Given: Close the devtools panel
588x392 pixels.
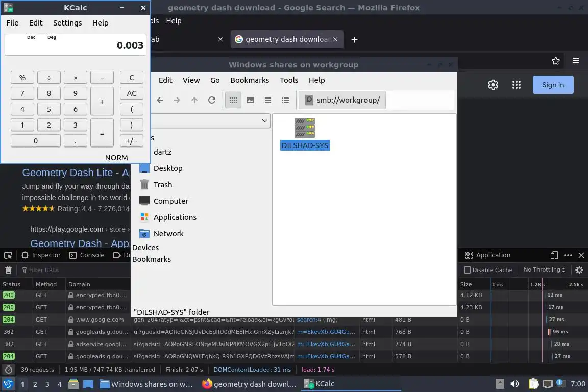Looking at the screenshot, I should click(x=581, y=255).
